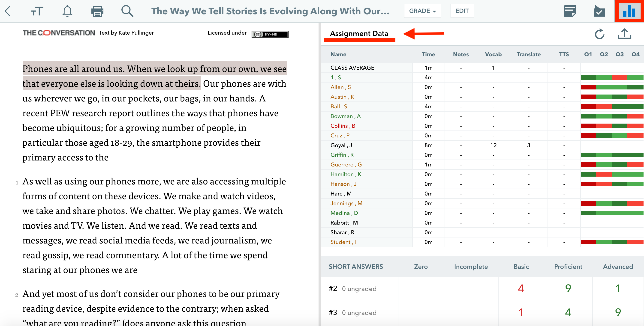Export assignment data with the upload icon
The image size is (644, 326).
tap(624, 34)
